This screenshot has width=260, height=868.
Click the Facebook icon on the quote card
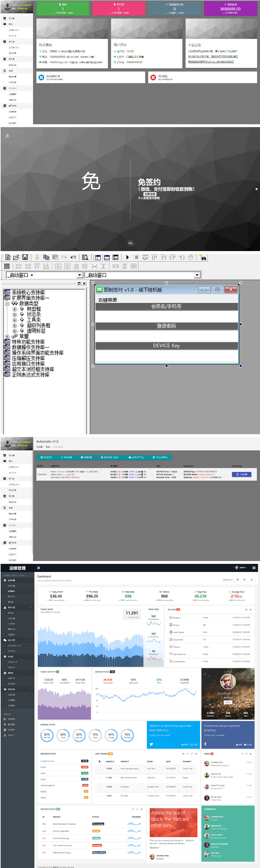(x=205, y=744)
